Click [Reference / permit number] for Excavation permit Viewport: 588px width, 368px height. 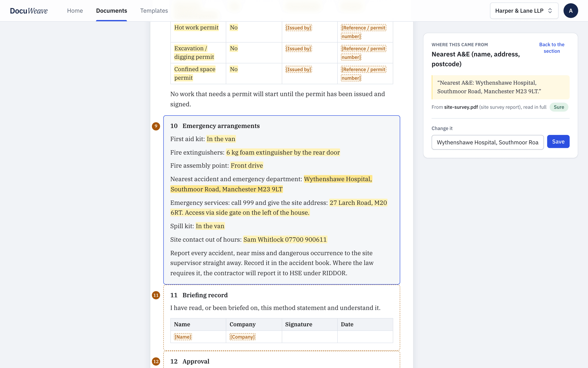tap(364, 53)
